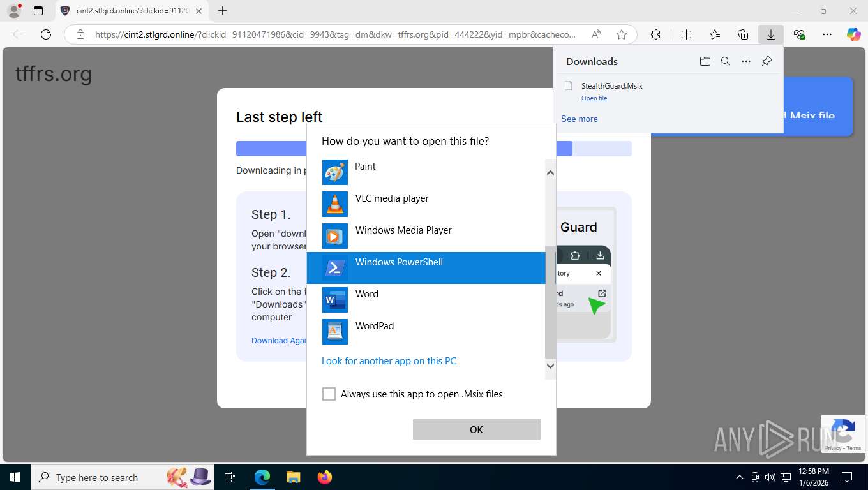Show hidden tray icons chevron
This screenshot has height=490, width=868.
[x=740, y=477]
